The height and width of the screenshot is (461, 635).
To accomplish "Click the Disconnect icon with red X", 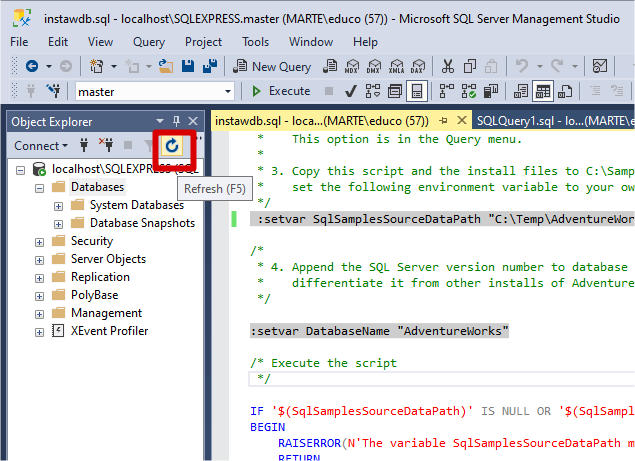I will pyautogui.click(x=106, y=145).
